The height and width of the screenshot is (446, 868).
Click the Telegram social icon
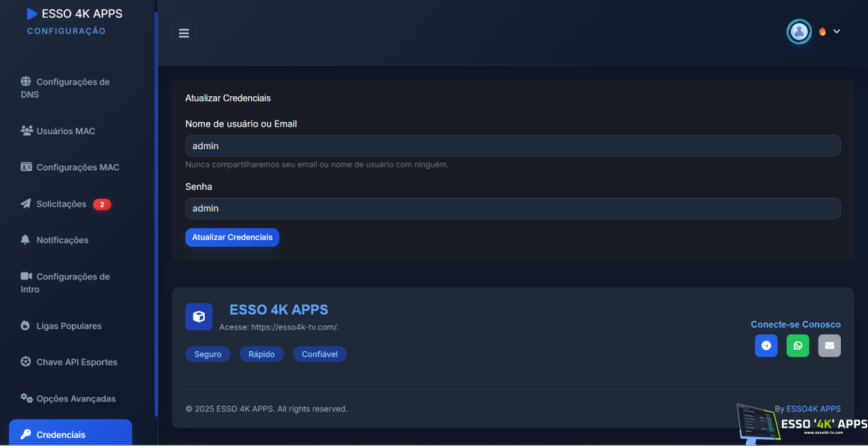tap(766, 346)
